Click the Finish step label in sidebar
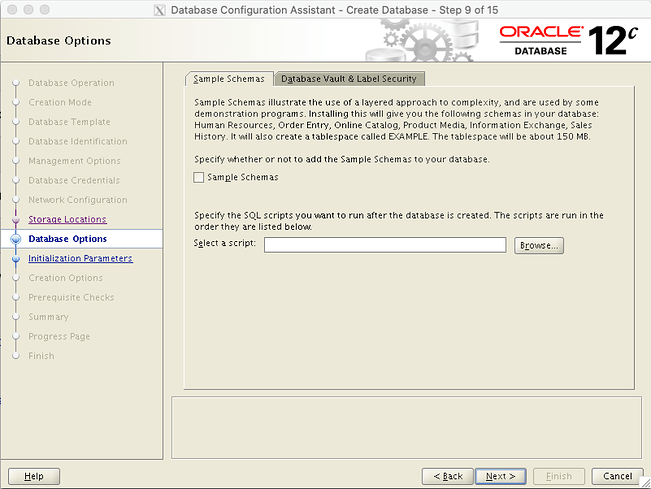This screenshot has height=489, width=651. pyautogui.click(x=41, y=356)
